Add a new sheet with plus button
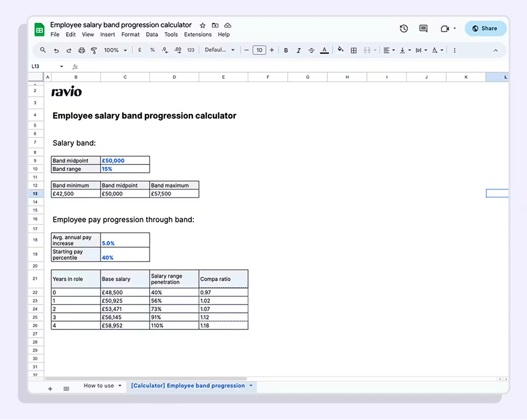Viewport: 527px width, 420px height. click(x=50, y=389)
